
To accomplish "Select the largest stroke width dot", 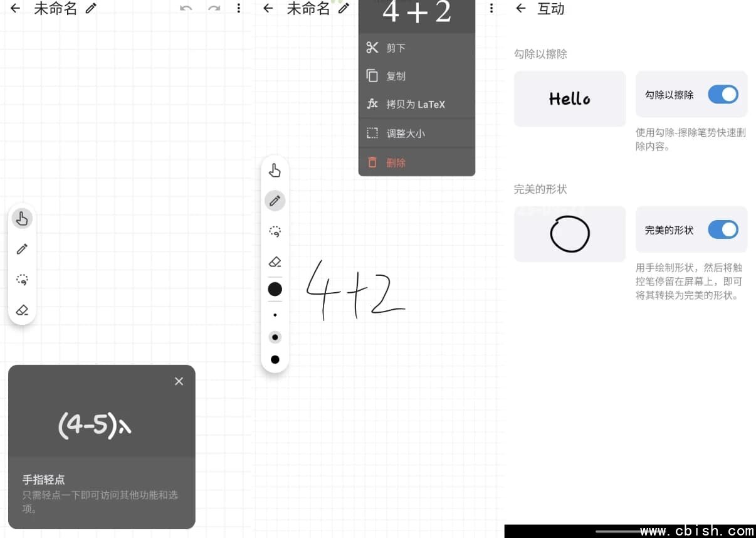I will 275,359.
